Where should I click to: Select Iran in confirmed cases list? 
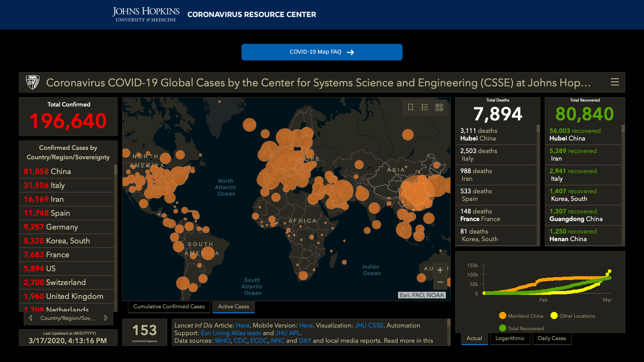[66, 199]
